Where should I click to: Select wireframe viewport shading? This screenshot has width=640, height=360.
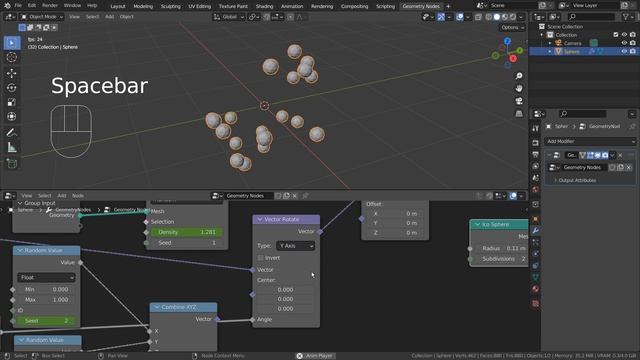pyautogui.click(x=489, y=17)
